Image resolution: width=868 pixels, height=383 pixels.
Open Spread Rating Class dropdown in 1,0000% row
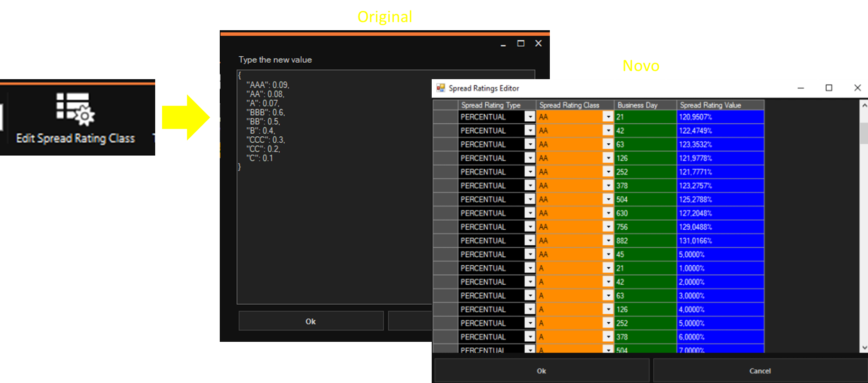608,268
